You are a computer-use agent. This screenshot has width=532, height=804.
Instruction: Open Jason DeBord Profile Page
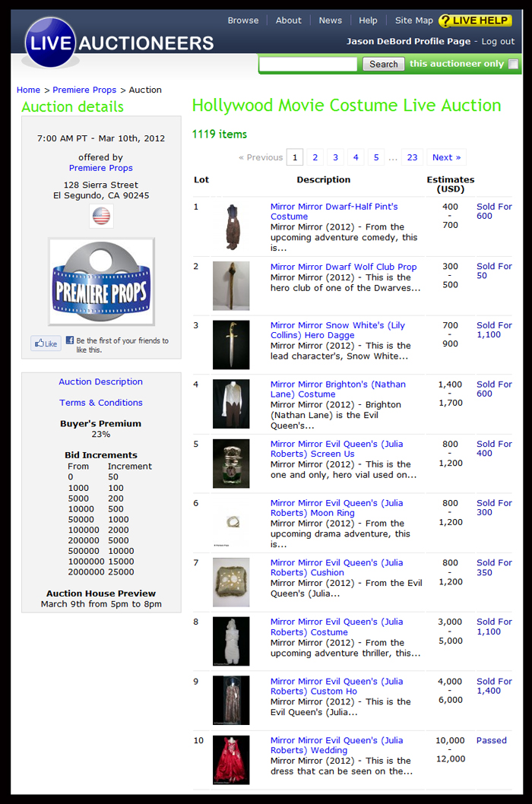coord(408,42)
